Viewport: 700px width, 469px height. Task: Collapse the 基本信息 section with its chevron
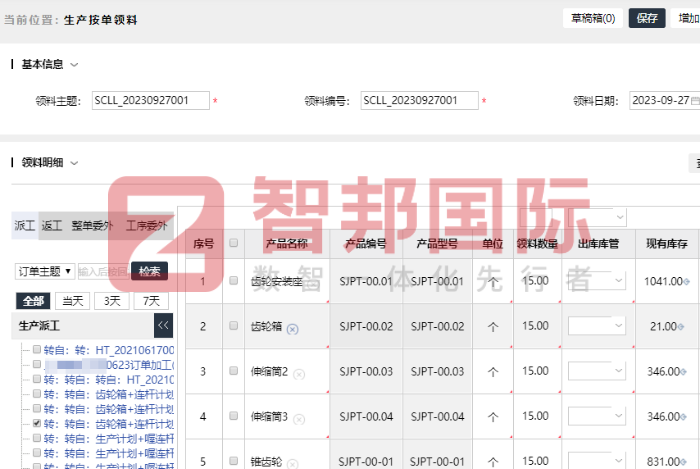coord(75,65)
